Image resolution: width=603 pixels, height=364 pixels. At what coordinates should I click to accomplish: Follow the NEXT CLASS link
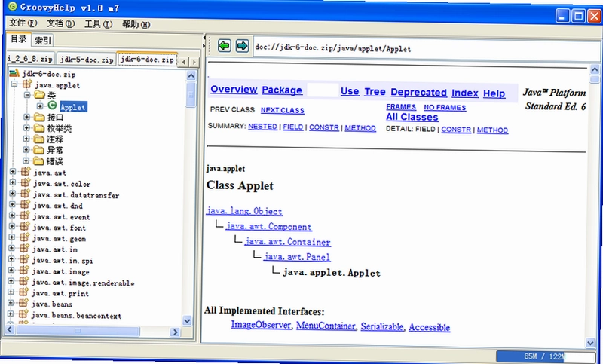[x=282, y=110]
